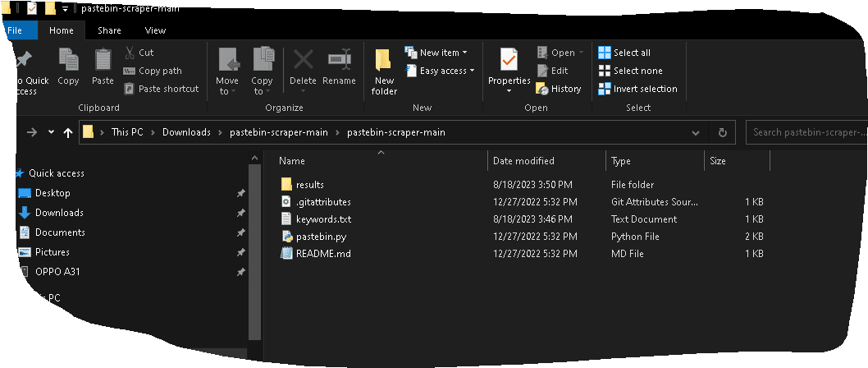Expand the Properties dropdown arrow

tap(509, 91)
